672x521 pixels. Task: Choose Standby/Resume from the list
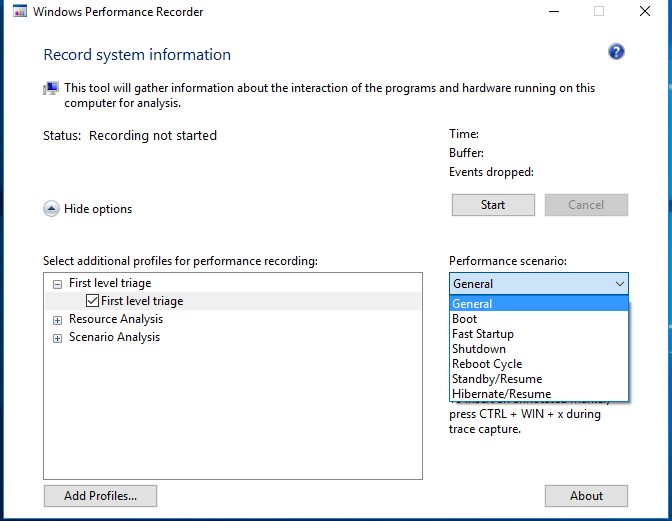pyautogui.click(x=539, y=379)
